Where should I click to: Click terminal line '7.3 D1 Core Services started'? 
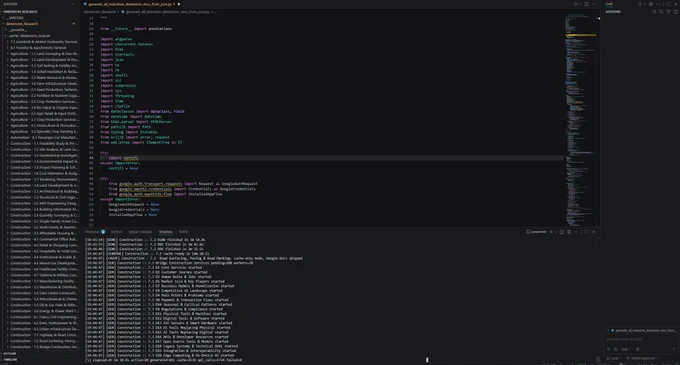pyautogui.click(x=144, y=267)
